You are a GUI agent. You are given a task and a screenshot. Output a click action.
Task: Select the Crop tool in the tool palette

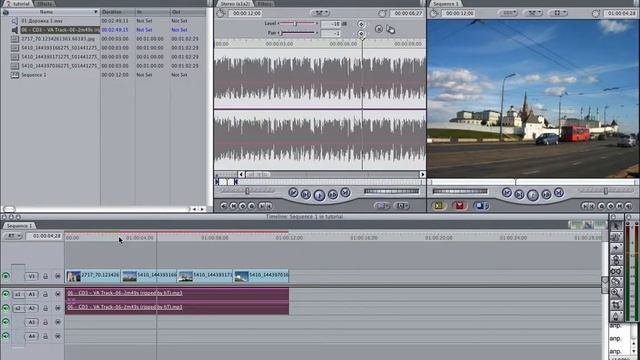(x=616, y=304)
